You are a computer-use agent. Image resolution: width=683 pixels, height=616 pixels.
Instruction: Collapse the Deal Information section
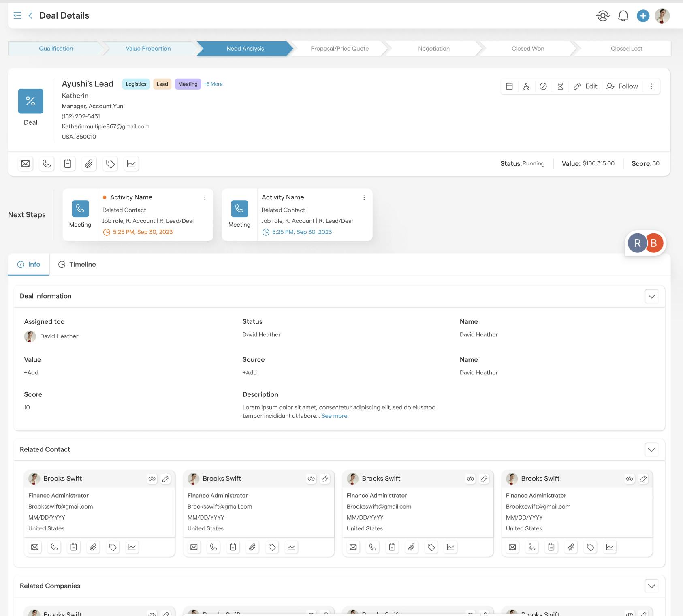[651, 296]
